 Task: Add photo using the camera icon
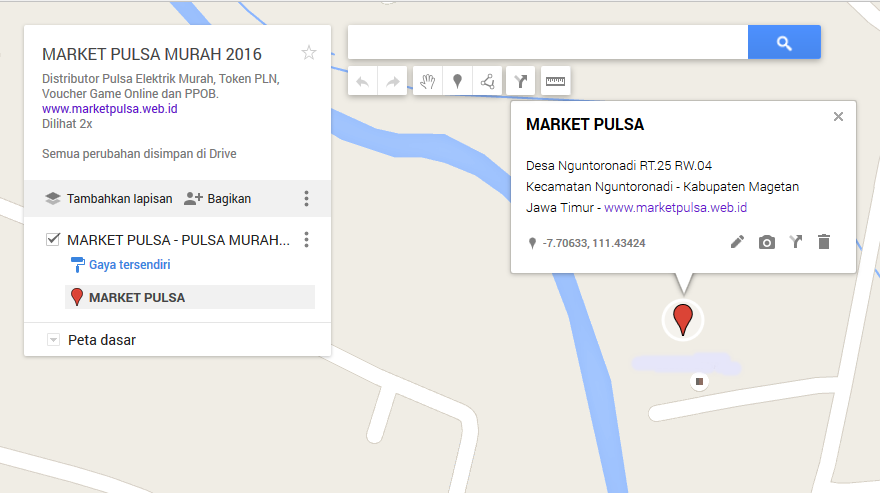(x=767, y=243)
